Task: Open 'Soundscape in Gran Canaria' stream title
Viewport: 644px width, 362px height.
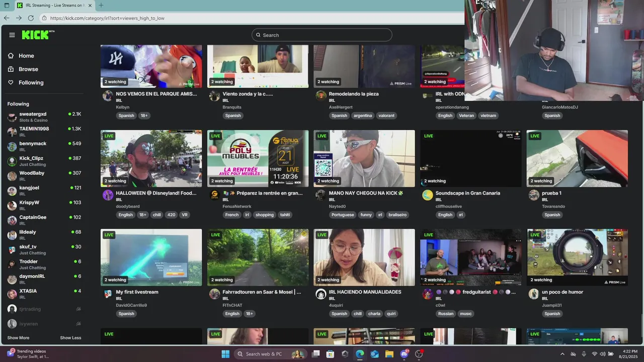Action: (468, 193)
